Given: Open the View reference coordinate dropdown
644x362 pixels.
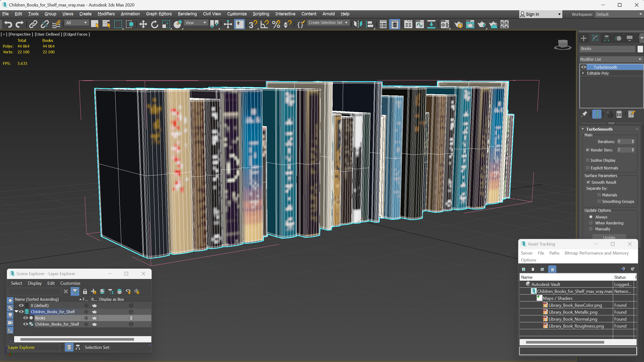Looking at the screenshot, I should point(196,23).
